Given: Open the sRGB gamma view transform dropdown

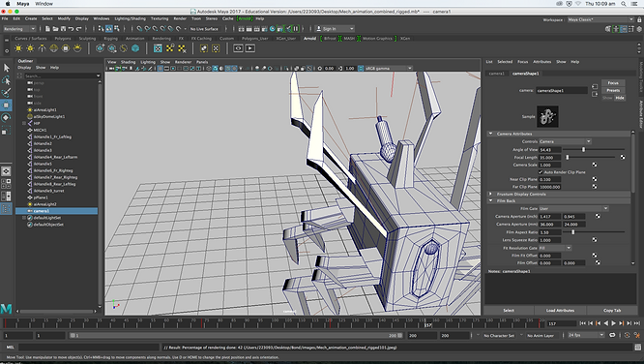Looking at the screenshot, I should pyautogui.click(x=388, y=69).
